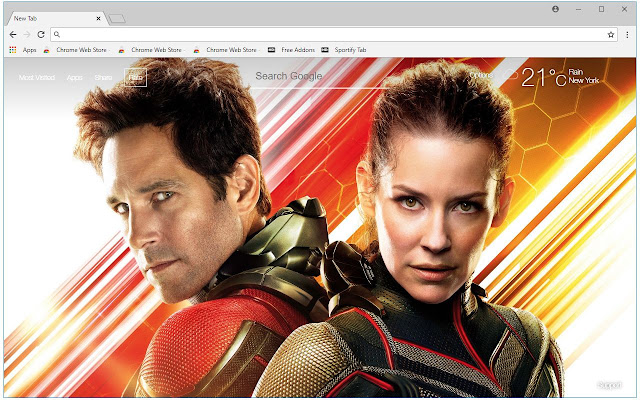Click the Rain New York weather label
Screen dimensions: 640x400
584,76
